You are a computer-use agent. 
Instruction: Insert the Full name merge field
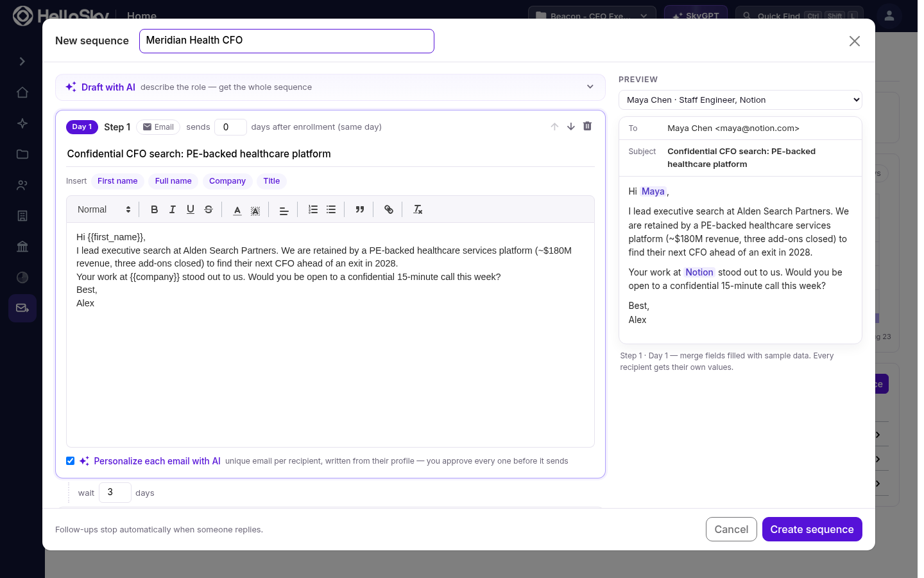(x=173, y=181)
